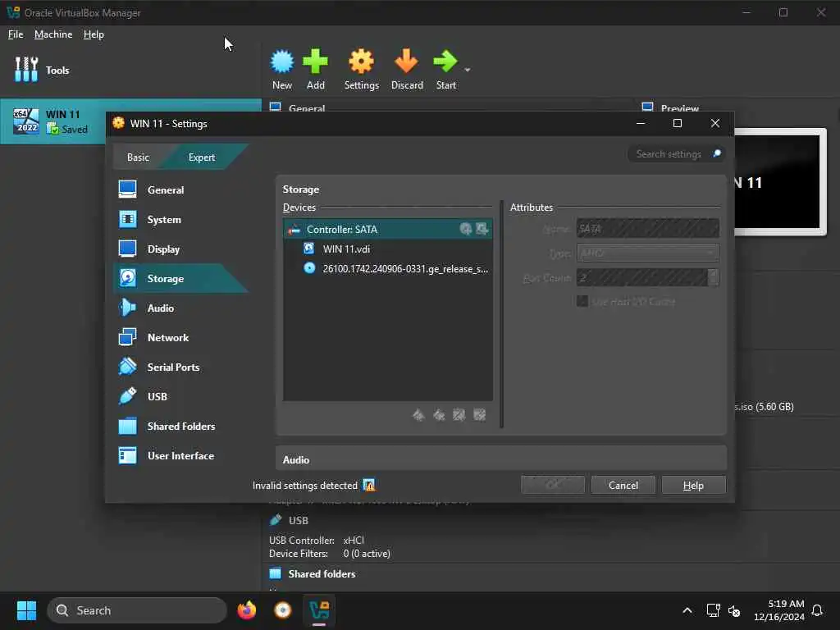Switch to the Expert settings tab
The image size is (840, 630).
[202, 157]
